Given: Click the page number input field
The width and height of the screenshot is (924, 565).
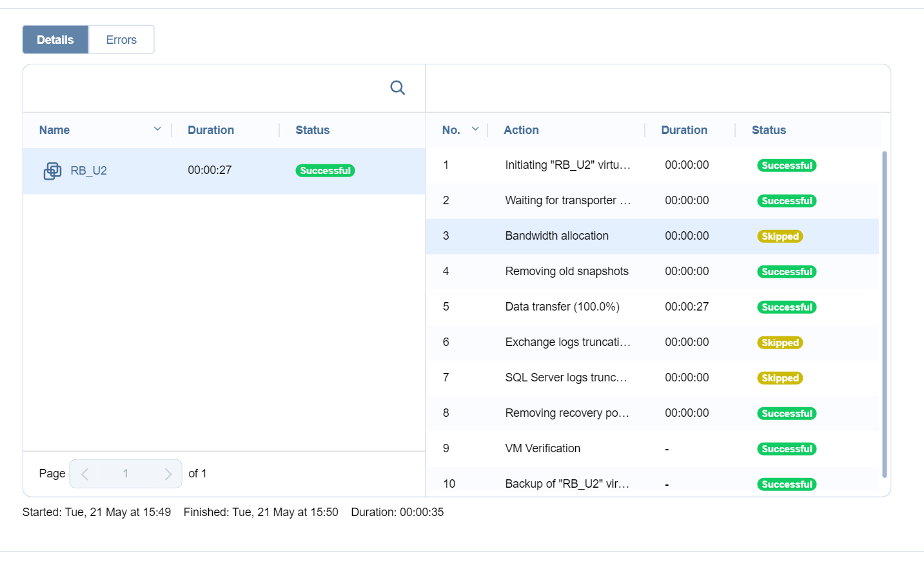Looking at the screenshot, I should pos(126,474).
